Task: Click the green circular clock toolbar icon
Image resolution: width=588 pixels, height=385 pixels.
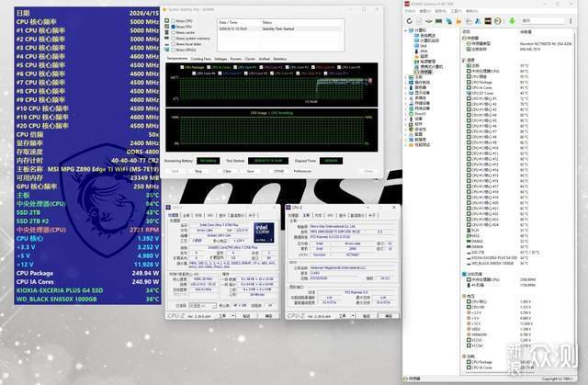Action: tap(498, 21)
